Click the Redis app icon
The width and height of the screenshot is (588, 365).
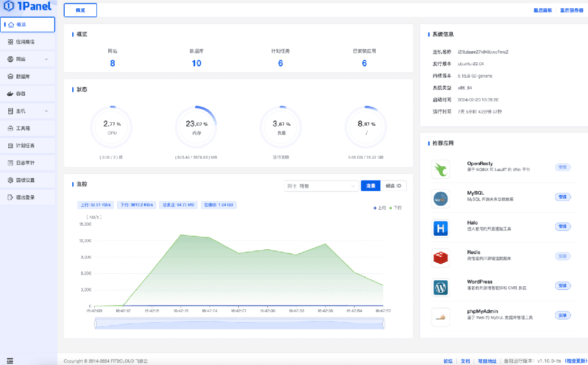coord(440,258)
